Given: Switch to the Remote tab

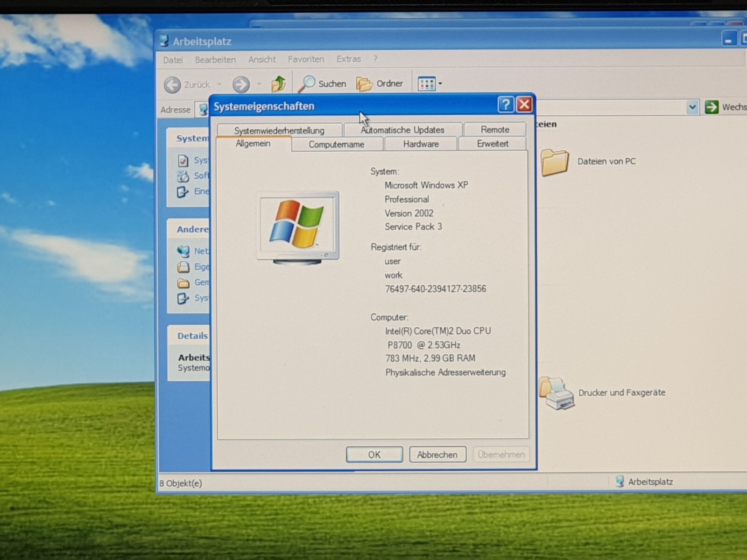Looking at the screenshot, I should (495, 129).
